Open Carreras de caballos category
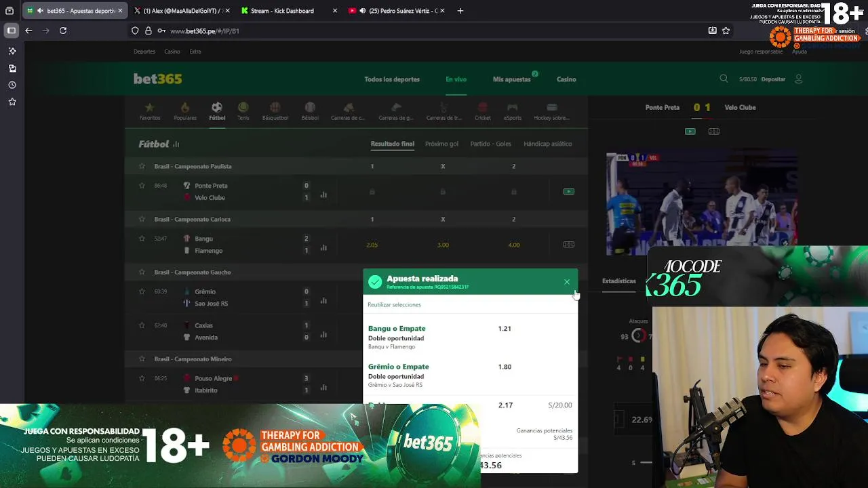Viewport: 868px width, 488px height. pos(348,111)
